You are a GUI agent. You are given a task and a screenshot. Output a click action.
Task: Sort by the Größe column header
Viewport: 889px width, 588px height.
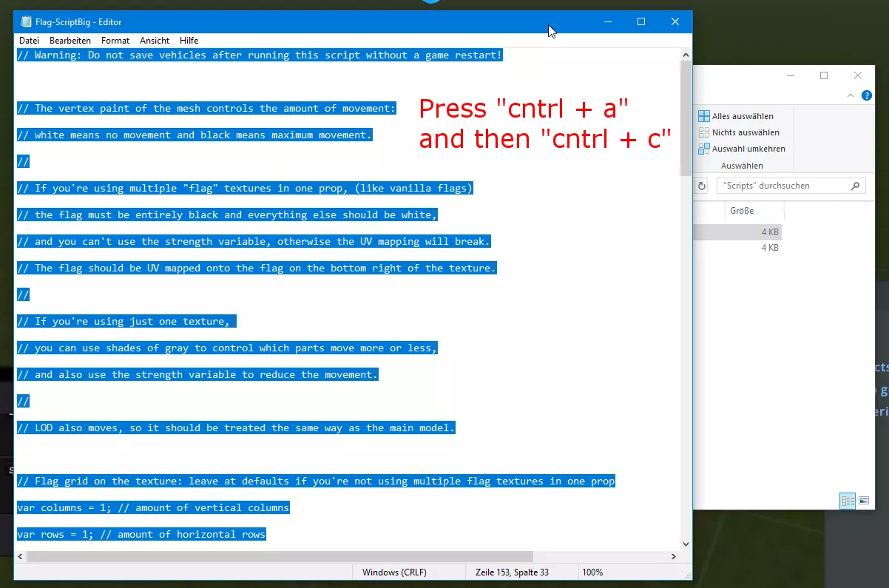point(753,211)
